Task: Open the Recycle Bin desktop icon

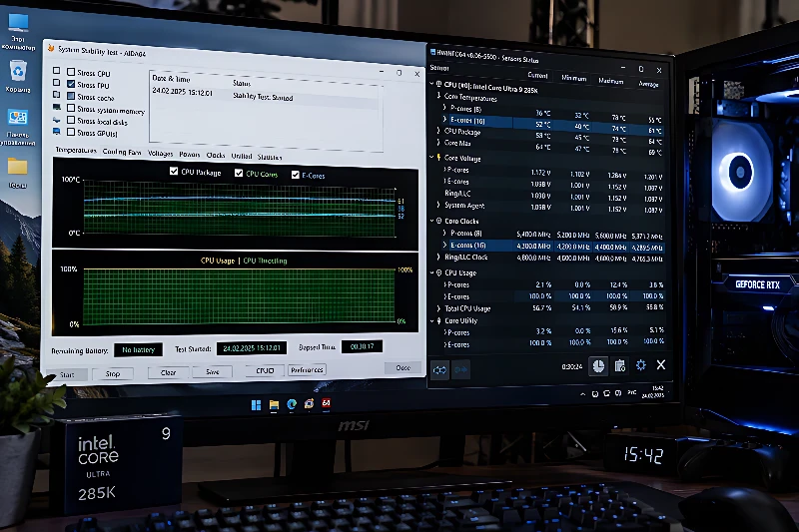Action: point(18,77)
